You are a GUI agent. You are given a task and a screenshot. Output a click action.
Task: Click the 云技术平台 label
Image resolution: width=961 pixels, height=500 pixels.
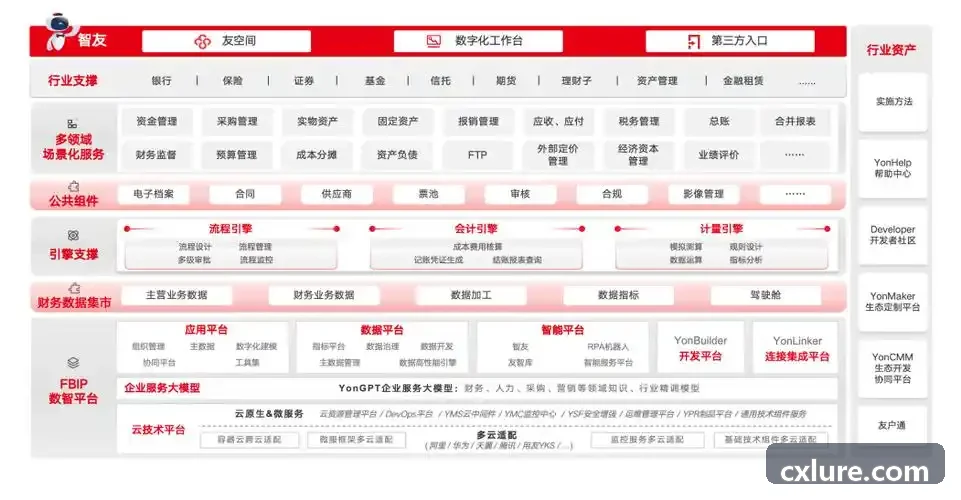pyautogui.click(x=158, y=430)
